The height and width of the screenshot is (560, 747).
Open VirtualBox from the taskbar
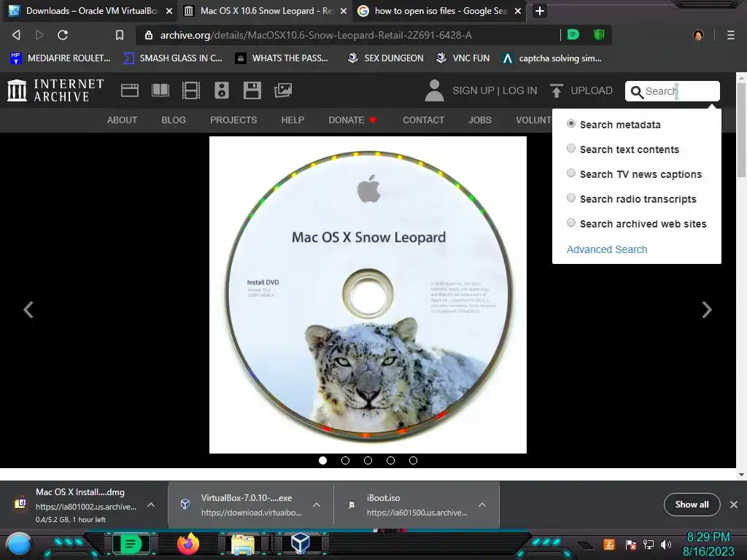(x=300, y=543)
